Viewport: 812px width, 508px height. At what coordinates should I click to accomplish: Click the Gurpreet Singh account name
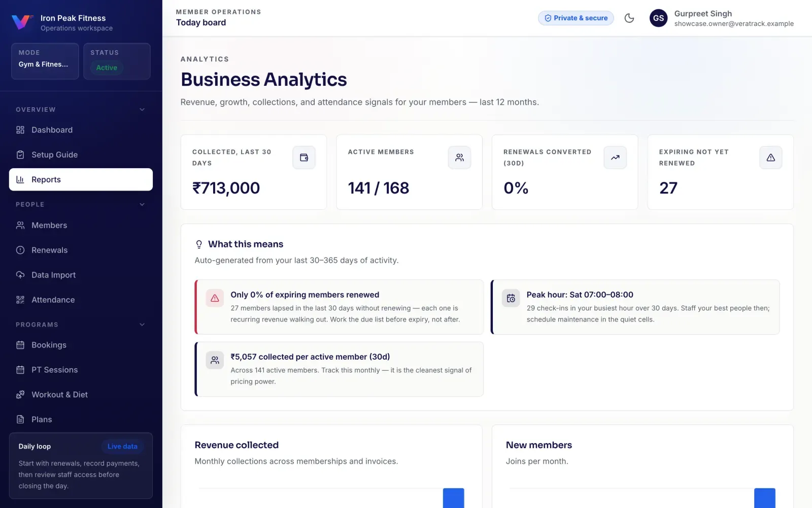(x=703, y=14)
